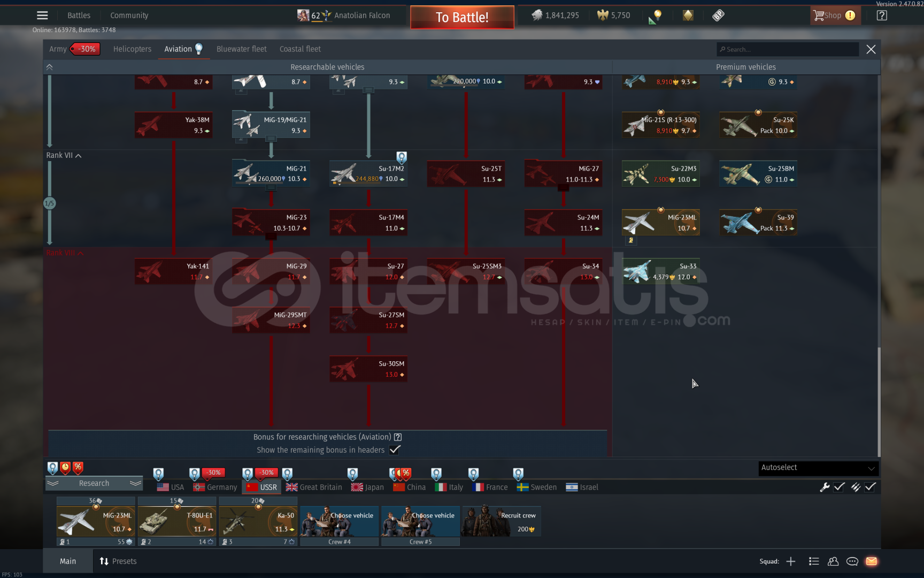Toggle first checkmark next to the wrench
This screenshot has width=924, height=578.
tap(839, 487)
